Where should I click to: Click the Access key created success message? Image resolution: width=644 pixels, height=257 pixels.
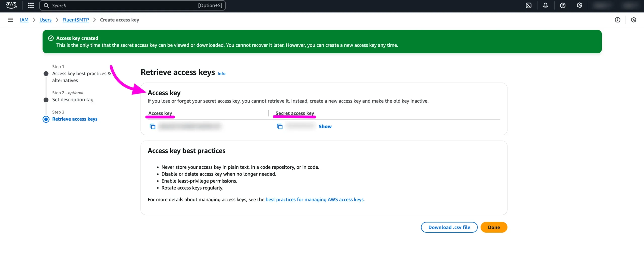pyautogui.click(x=322, y=41)
